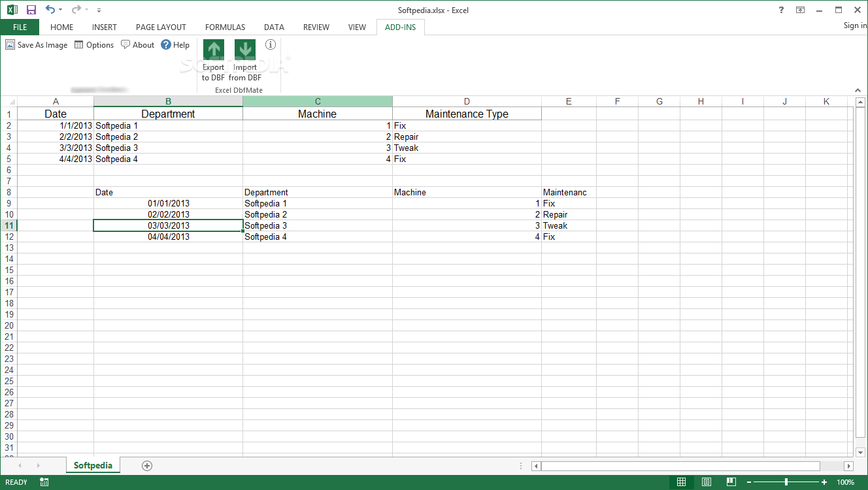This screenshot has height=490, width=868.
Task: Go to the FORMULAS tab
Action: tap(225, 27)
